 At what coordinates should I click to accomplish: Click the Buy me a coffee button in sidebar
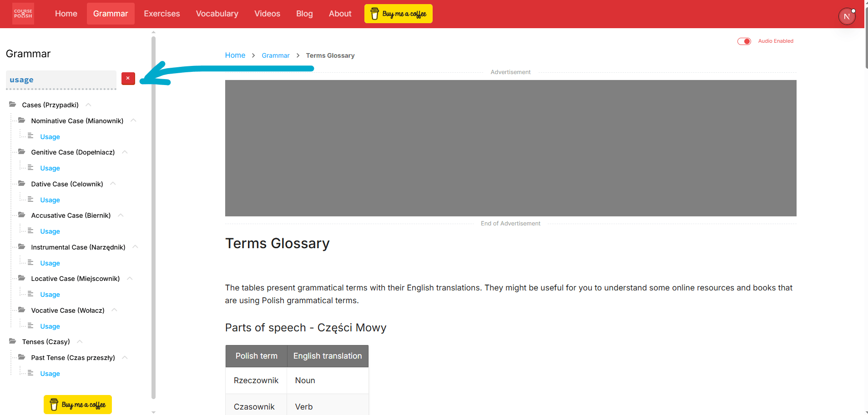(78, 405)
